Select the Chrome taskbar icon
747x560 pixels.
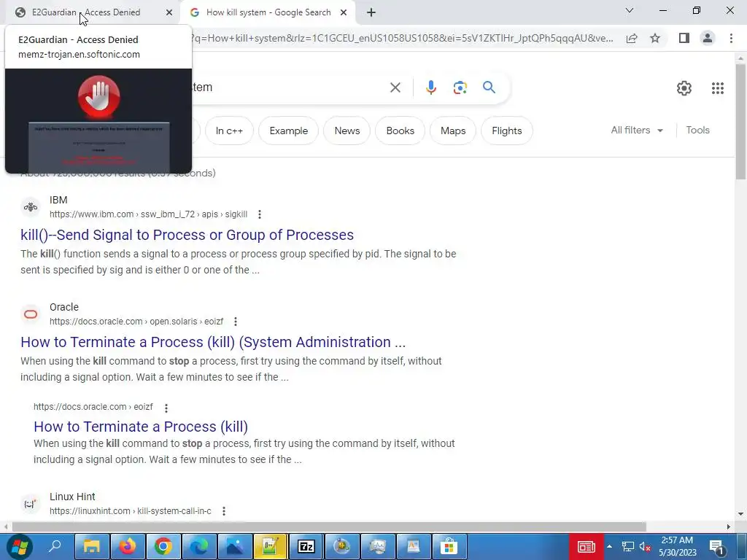pyautogui.click(x=163, y=547)
